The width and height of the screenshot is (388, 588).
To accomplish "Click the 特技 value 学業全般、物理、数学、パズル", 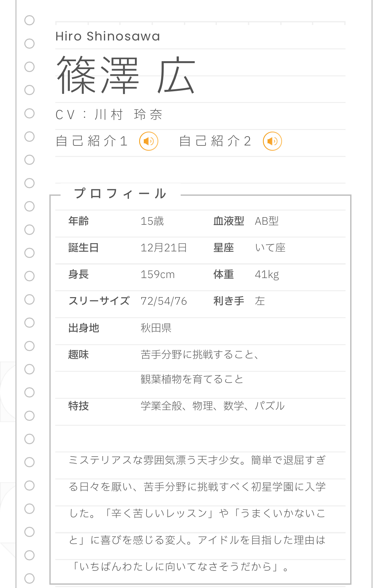I will 212,406.
